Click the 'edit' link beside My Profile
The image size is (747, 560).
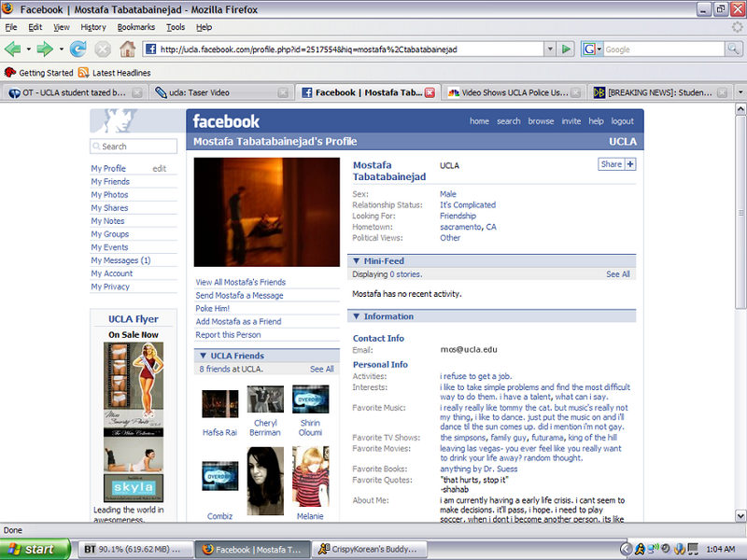pos(159,169)
